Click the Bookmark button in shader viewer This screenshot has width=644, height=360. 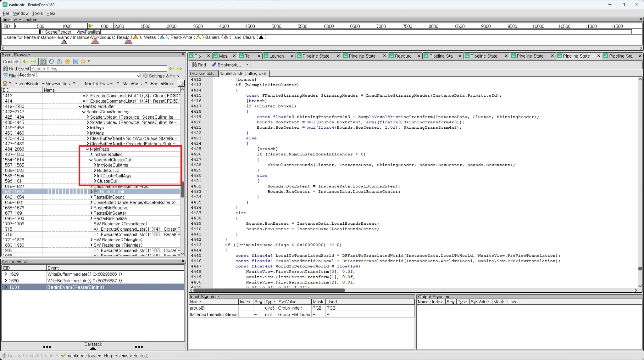pos(226,65)
